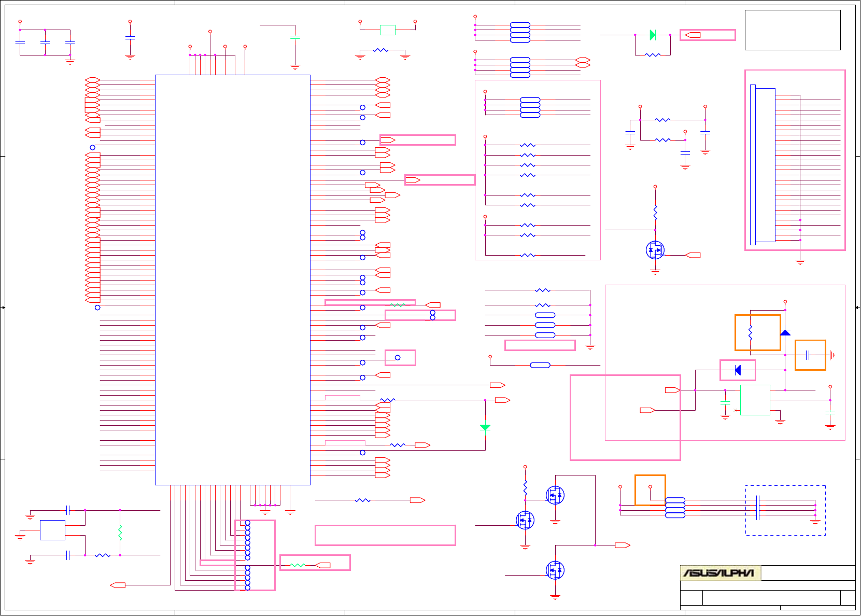The image size is (861, 616).
Task: Select the blue vertical Zener diode symbol
Action: click(785, 332)
